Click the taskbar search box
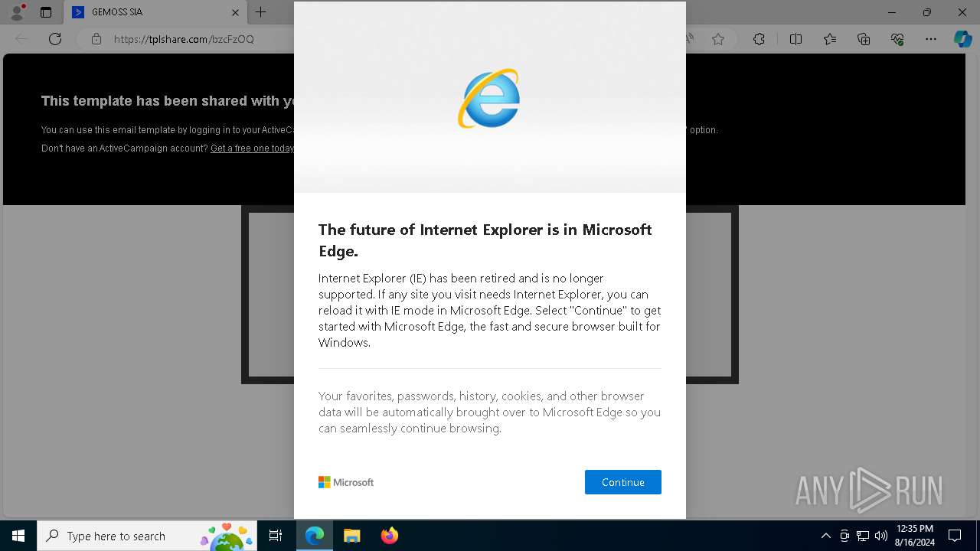Image resolution: width=980 pixels, height=551 pixels. coord(147,536)
